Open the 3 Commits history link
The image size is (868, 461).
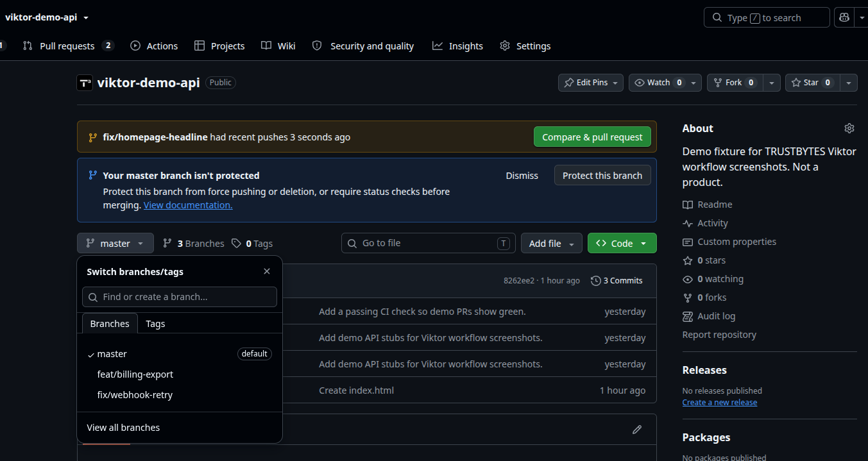point(617,281)
